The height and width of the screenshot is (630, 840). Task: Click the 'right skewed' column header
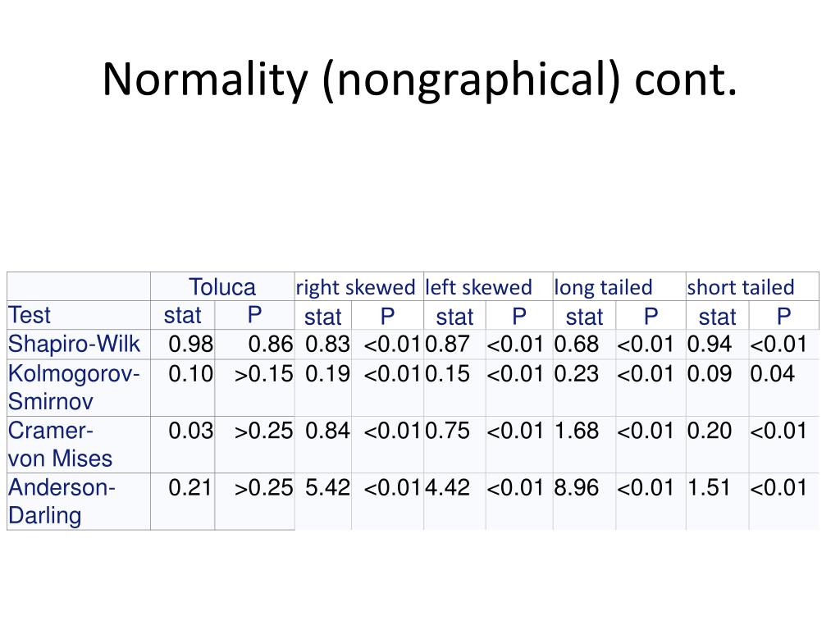355,287
